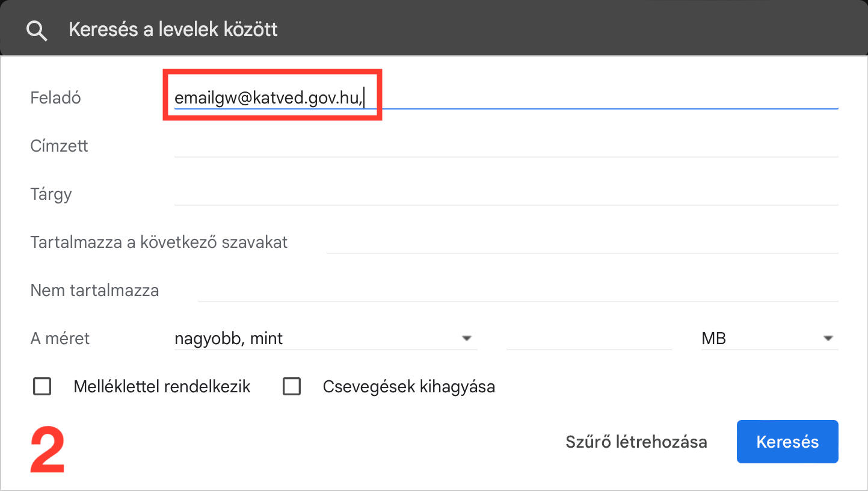This screenshot has width=868, height=491.
Task: Click into the Címzett input field
Action: pyautogui.click(x=505, y=146)
